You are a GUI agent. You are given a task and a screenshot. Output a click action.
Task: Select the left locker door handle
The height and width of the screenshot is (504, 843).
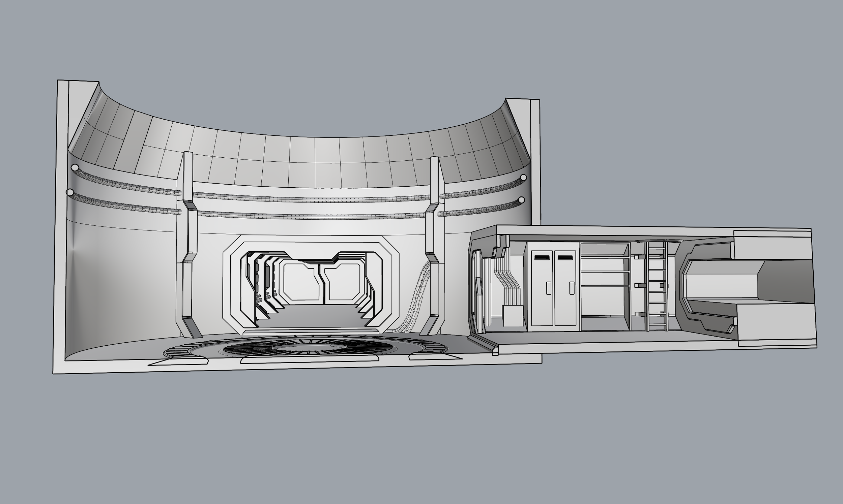549,288
